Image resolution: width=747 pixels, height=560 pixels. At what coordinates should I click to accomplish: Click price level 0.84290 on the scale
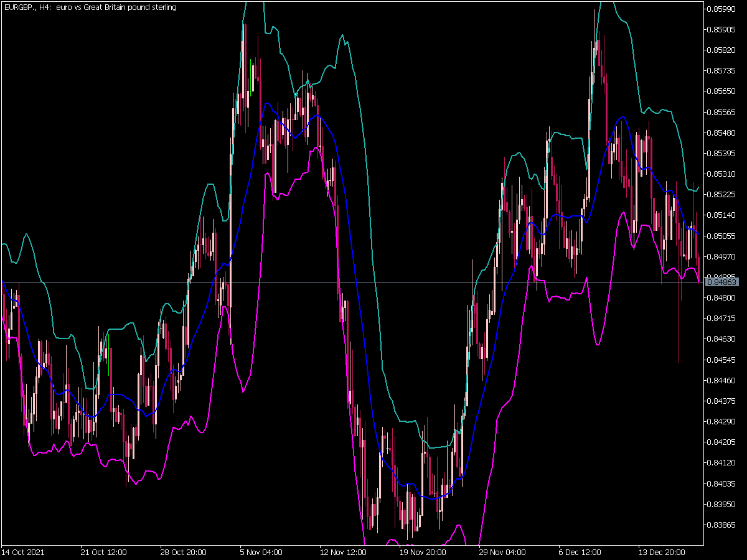coord(722,422)
